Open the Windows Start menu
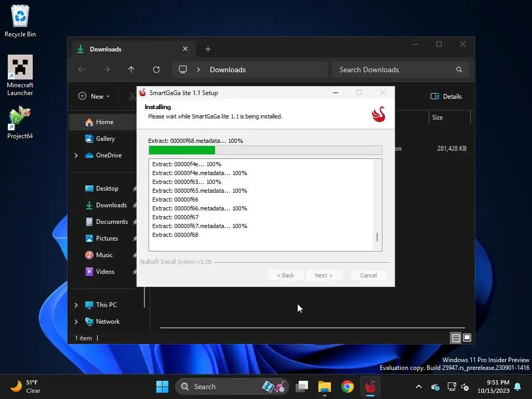Viewport: 532px width, 399px height. (162, 387)
